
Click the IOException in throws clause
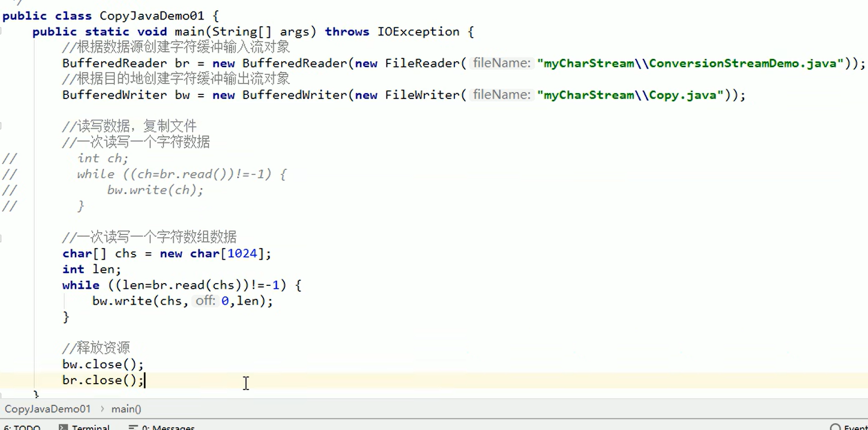point(418,32)
